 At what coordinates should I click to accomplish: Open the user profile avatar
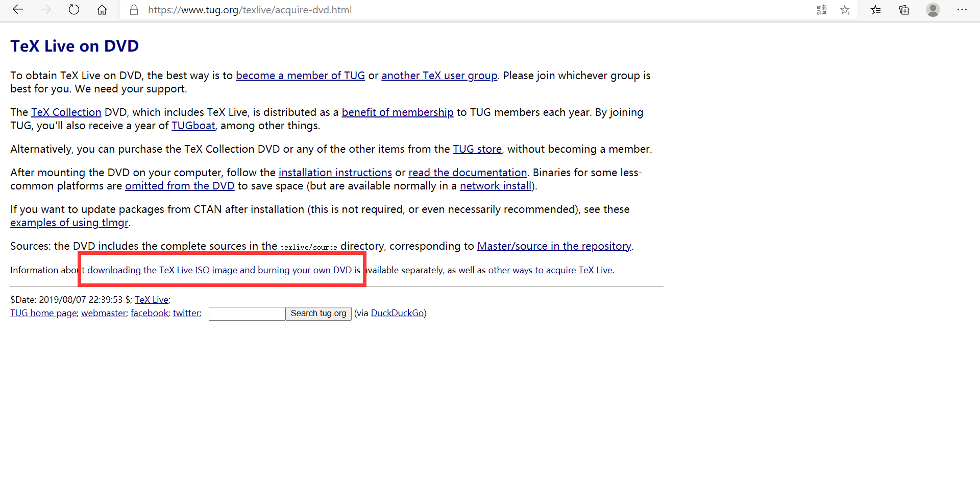[x=933, y=10]
